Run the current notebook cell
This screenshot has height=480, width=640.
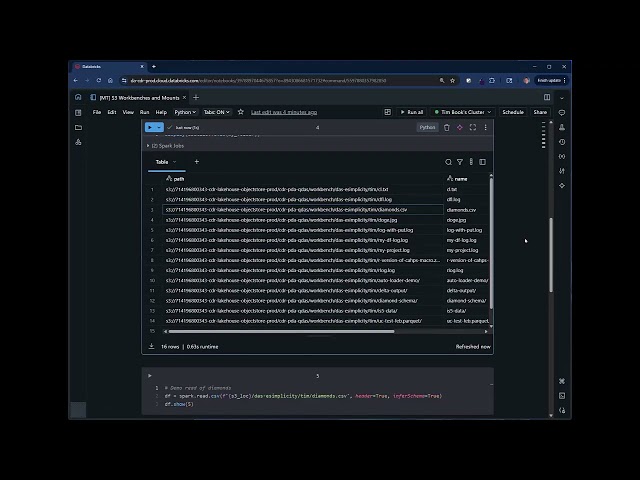pos(150,128)
